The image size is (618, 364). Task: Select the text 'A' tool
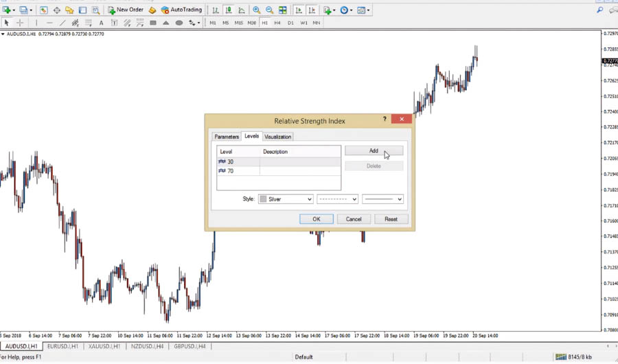coord(102,23)
